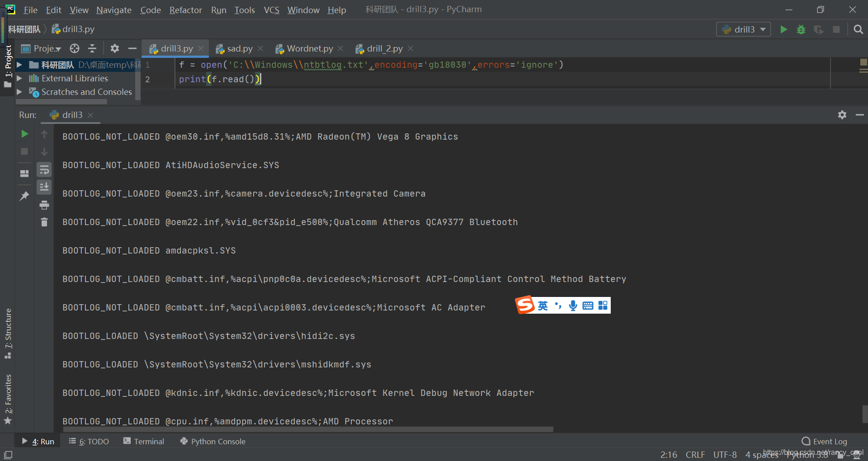Change UTF-8 file encoding in status bar

pos(725,455)
